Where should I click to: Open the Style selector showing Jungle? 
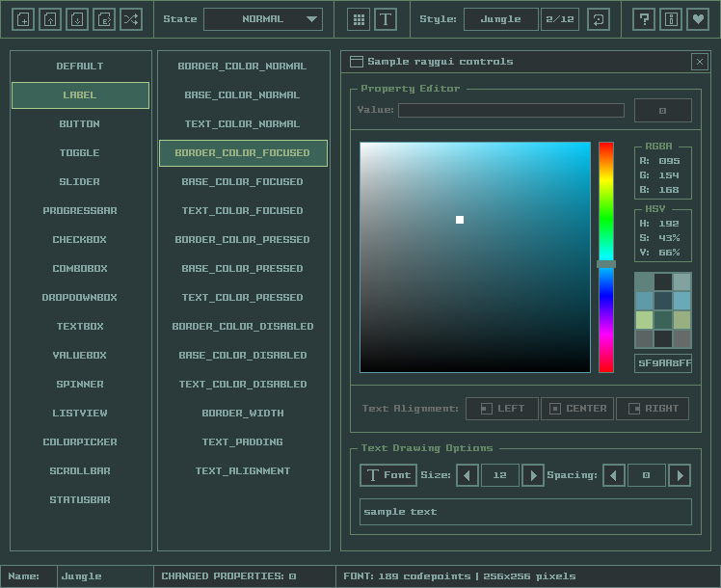(501, 18)
